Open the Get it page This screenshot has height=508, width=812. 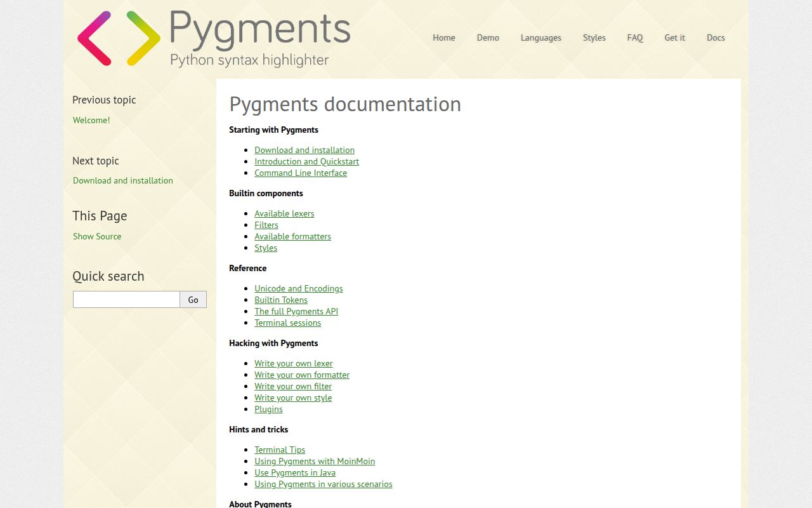coord(674,37)
